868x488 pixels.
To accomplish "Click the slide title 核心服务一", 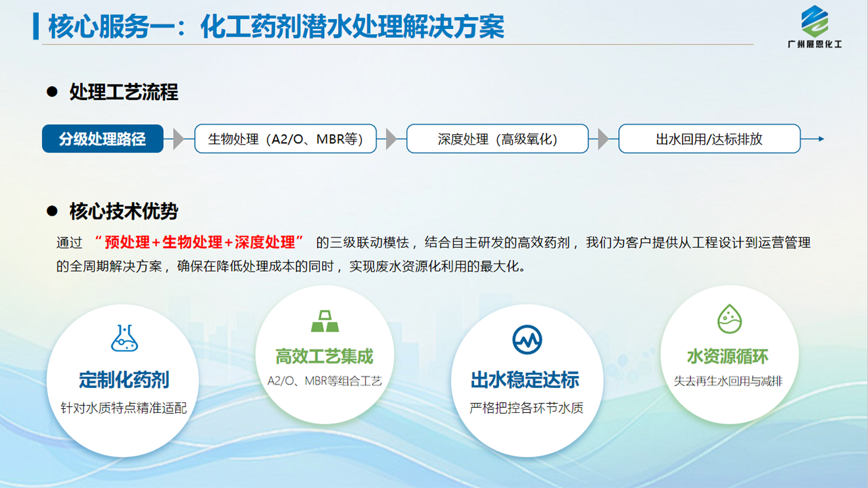I will 276,27.
